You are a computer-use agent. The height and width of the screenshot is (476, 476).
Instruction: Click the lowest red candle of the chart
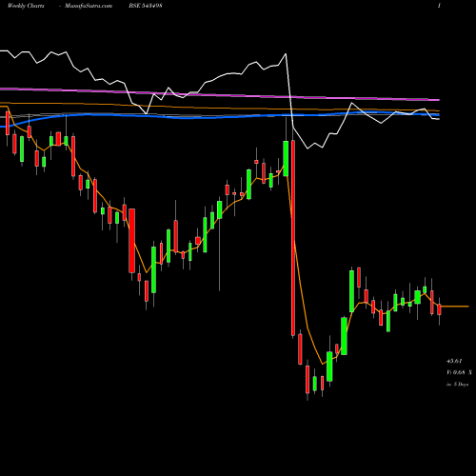pyautogui.click(x=307, y=379)
